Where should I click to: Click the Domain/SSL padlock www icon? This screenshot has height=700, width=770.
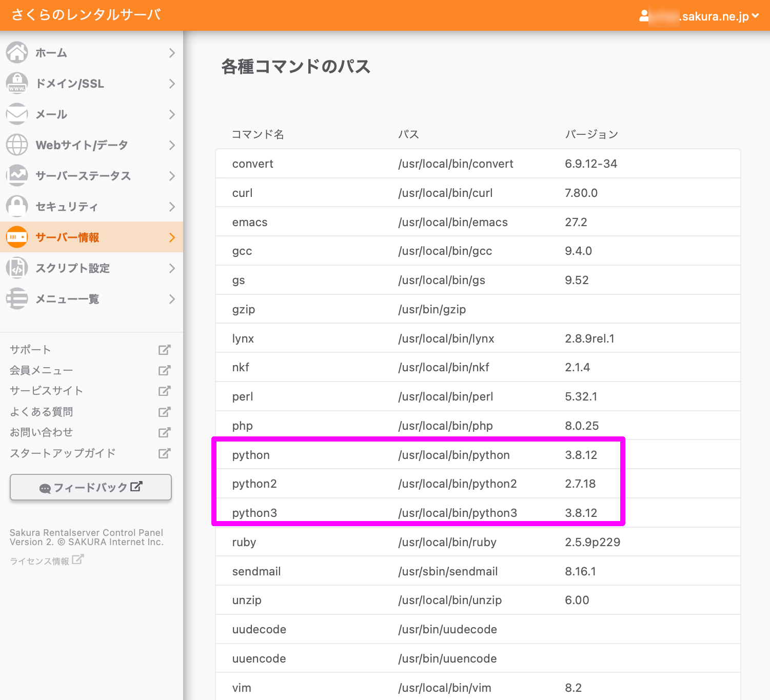pos(17,83)
